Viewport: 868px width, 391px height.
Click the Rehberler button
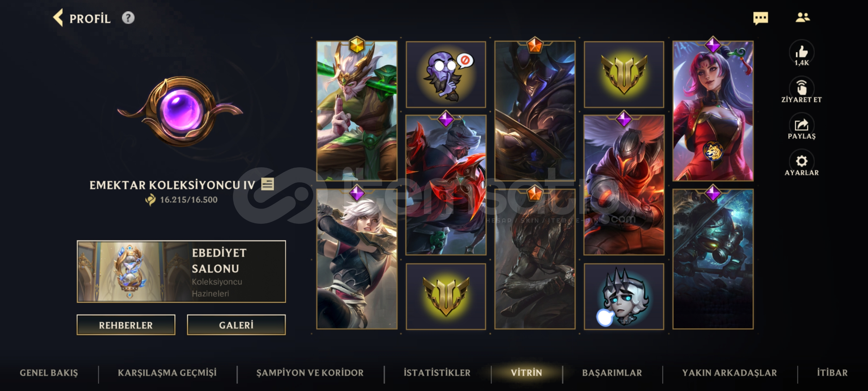pos(126,325)
